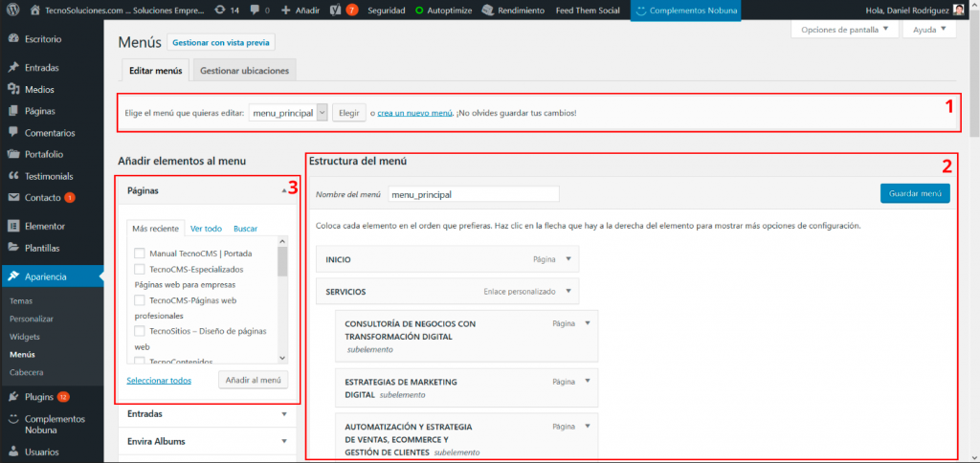Open the menu_principal selection dropdown
980x463 pixels.
288,113
